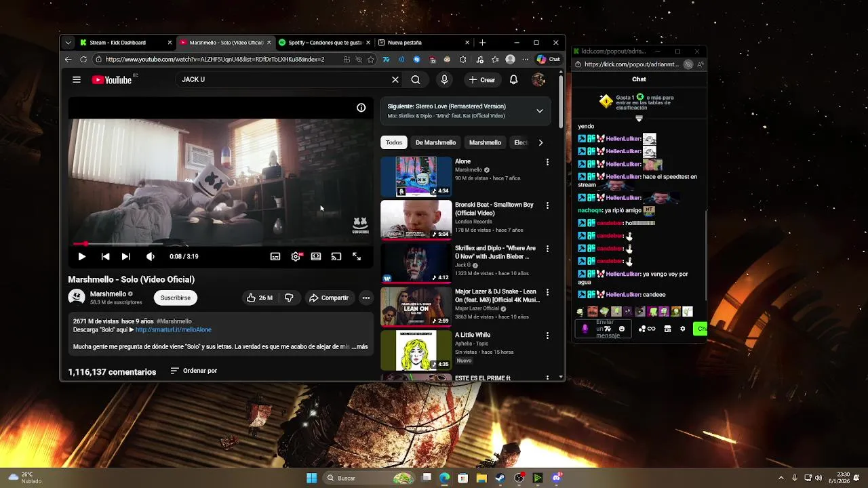The image size is (868, 488).
Task: Open a new browser tab with plus
Action: coord(482,43)
